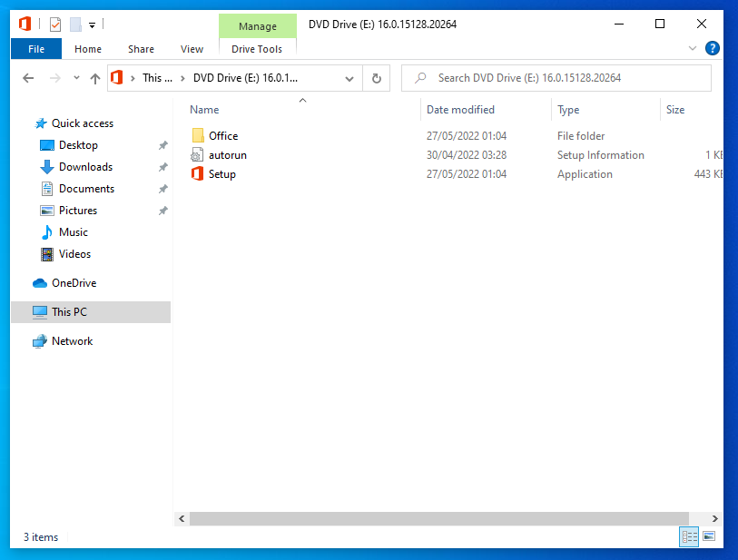Open the Customize Quick Access Toolbar dropdown

point(93,25)
